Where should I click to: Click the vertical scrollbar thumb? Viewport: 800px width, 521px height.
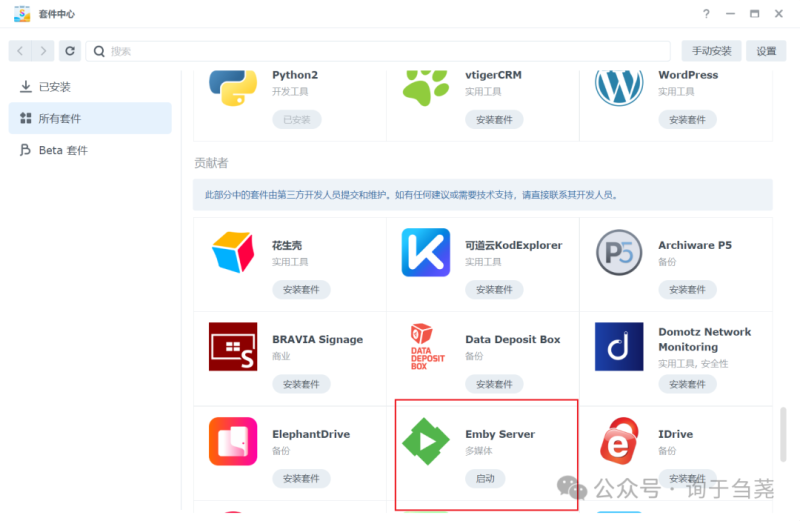783,435
